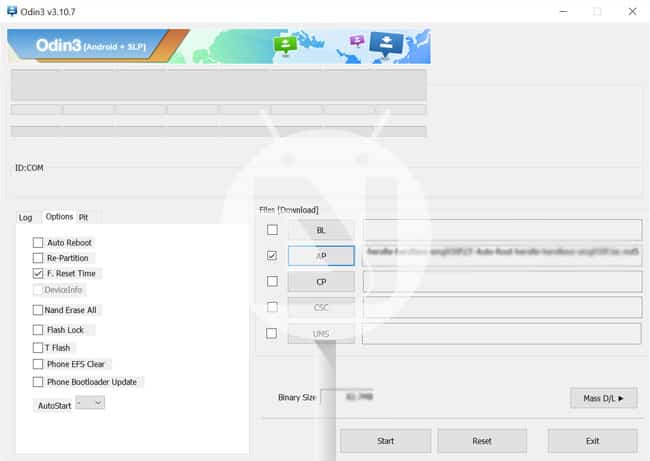Click the BL button to browse file

coord(321,230)
